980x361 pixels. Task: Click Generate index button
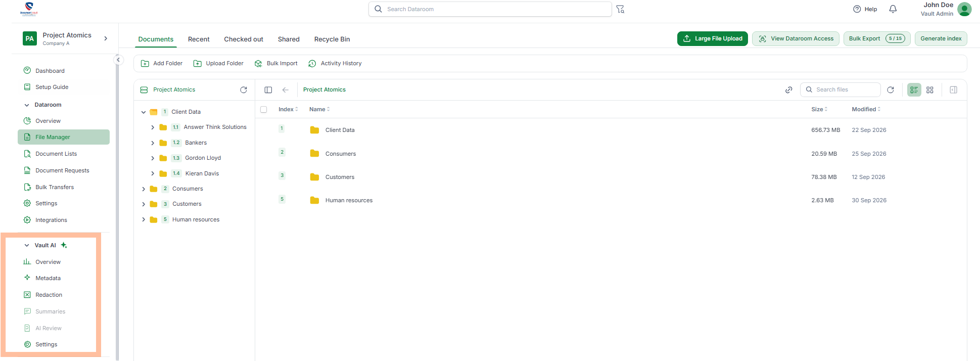[x=941, y=38]
